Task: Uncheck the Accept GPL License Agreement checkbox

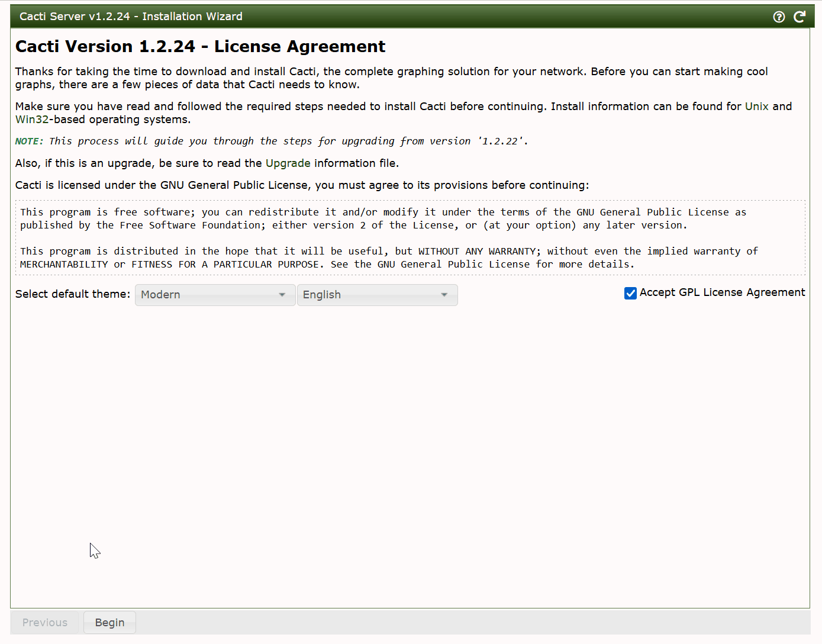Action: point(630,293)
